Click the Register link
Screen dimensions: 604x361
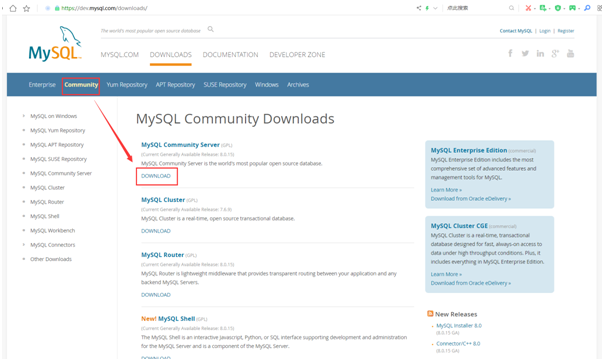(x=566, y=31)
